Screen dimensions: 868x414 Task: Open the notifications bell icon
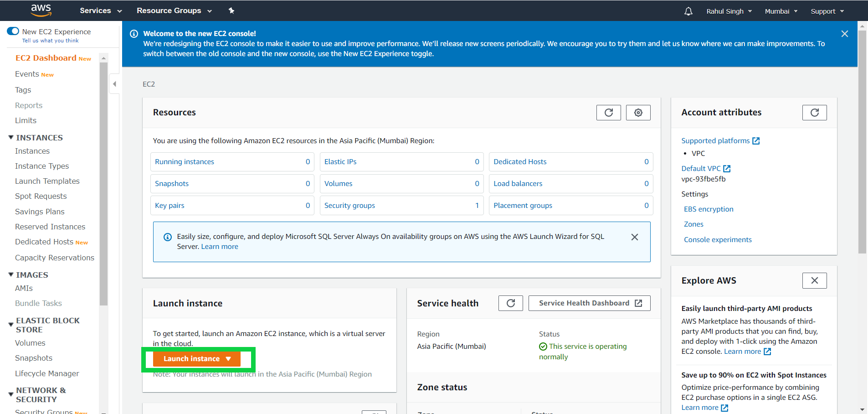point(688,11)
